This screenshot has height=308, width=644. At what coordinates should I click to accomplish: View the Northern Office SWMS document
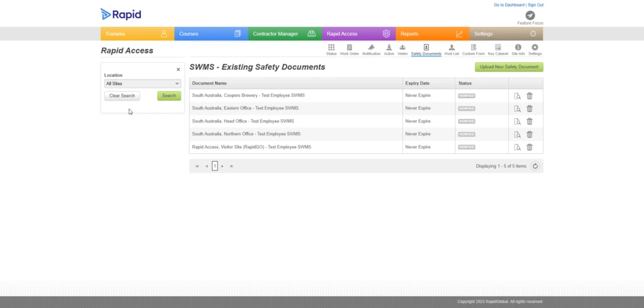[x=518, y=135]
